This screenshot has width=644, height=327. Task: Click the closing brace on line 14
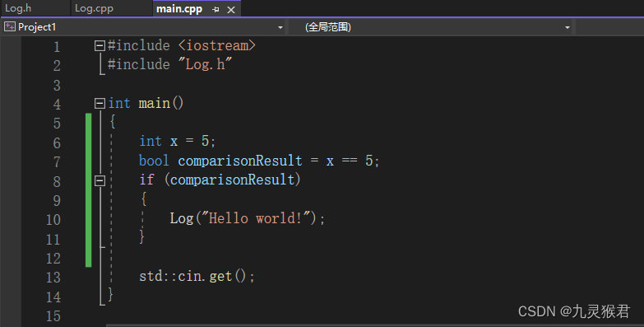point(110,295)
